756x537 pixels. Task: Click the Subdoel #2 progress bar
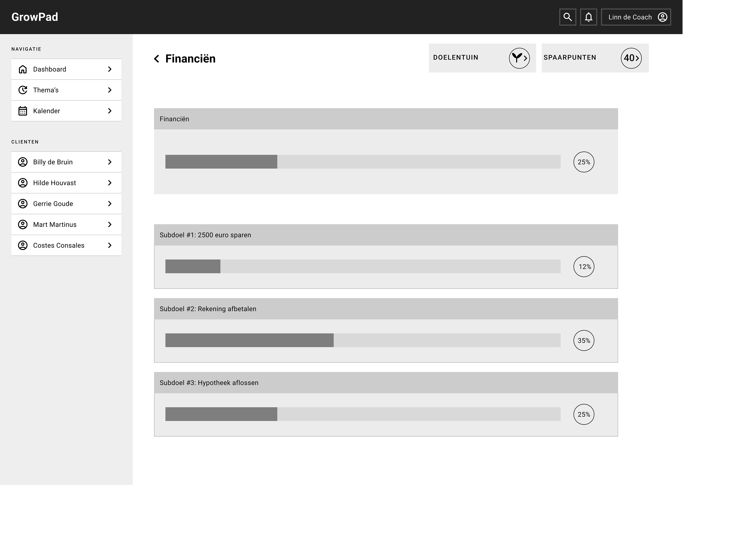click(x=363, y=340)
